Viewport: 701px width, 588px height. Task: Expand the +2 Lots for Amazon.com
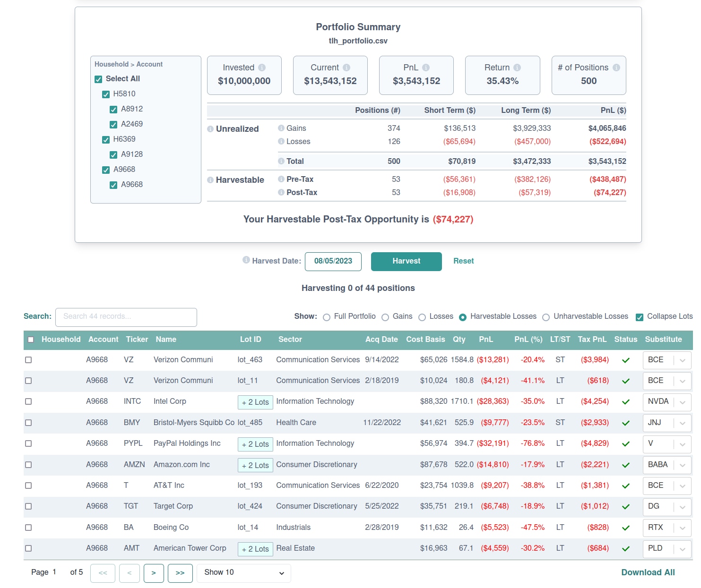255,465
